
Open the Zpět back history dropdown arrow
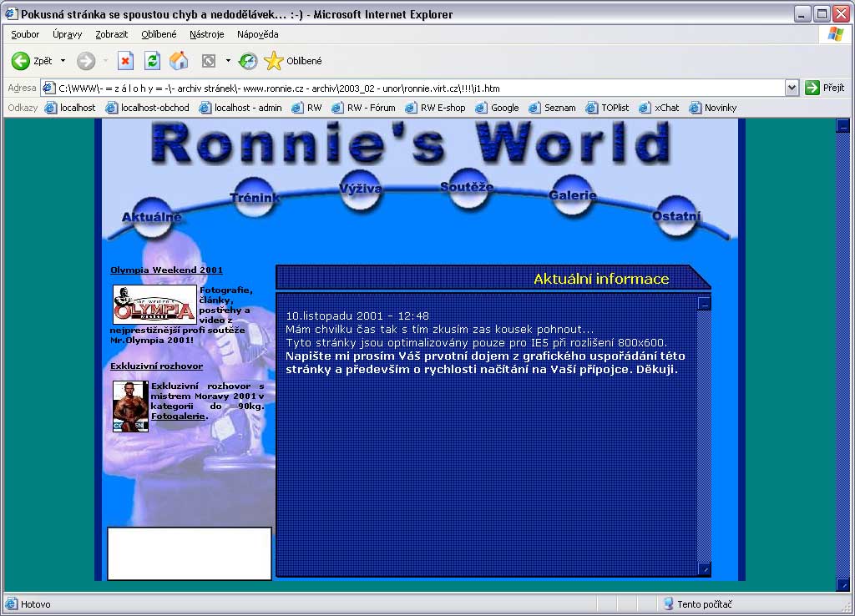coord(63,61)
